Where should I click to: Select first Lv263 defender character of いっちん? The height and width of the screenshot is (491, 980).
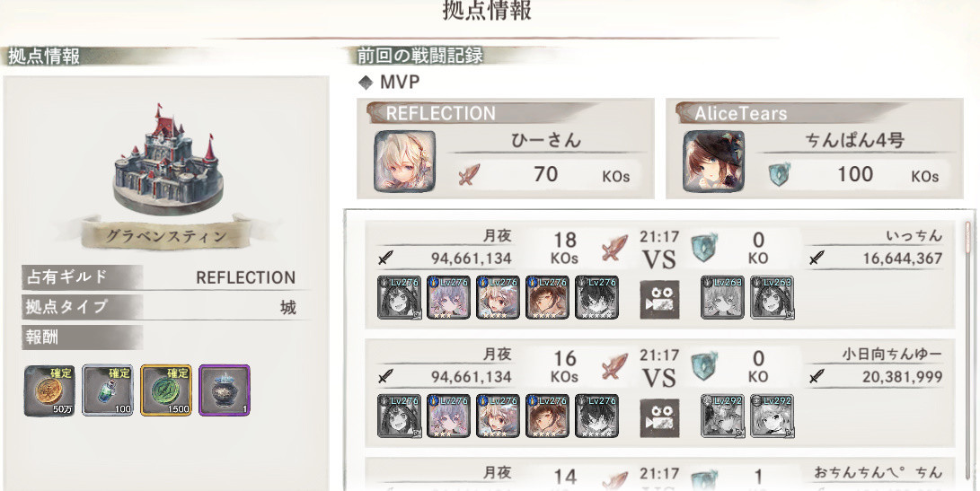722,297
